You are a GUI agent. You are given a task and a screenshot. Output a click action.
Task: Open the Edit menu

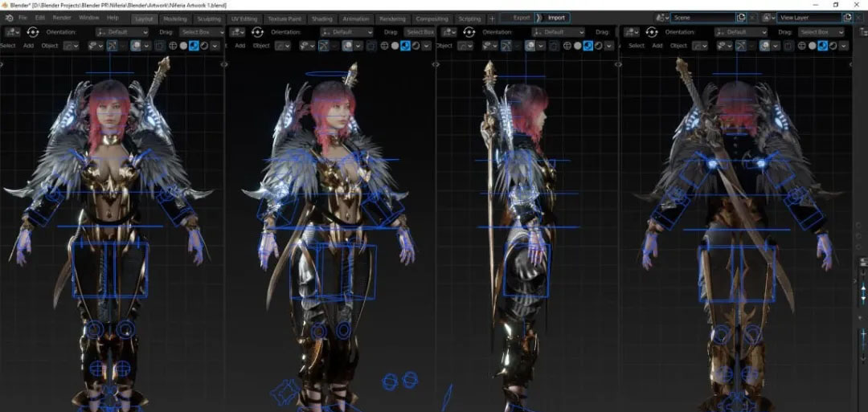40,18
